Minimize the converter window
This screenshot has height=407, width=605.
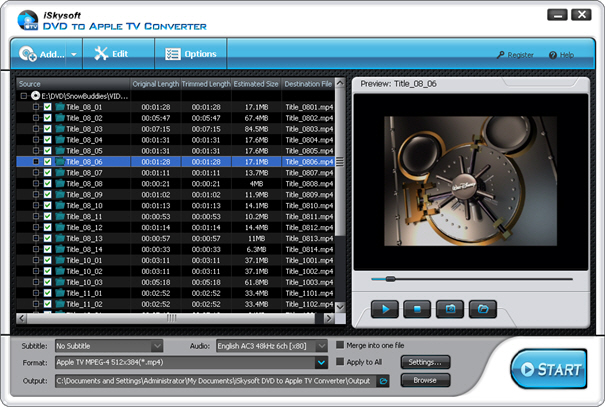[x=558, y=15]
